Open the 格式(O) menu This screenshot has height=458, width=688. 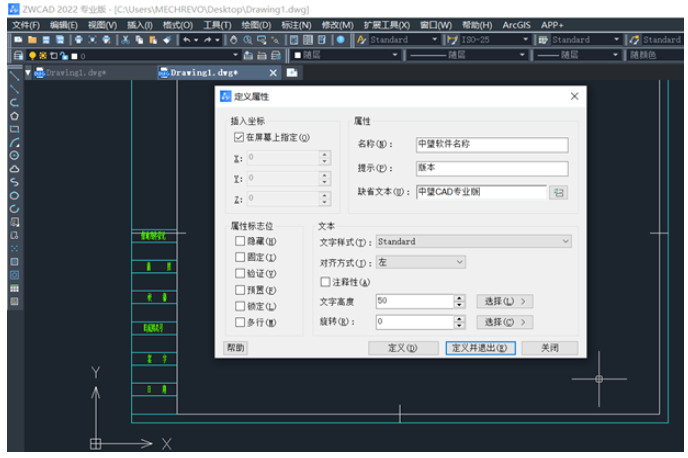click(x=177, y=25)
